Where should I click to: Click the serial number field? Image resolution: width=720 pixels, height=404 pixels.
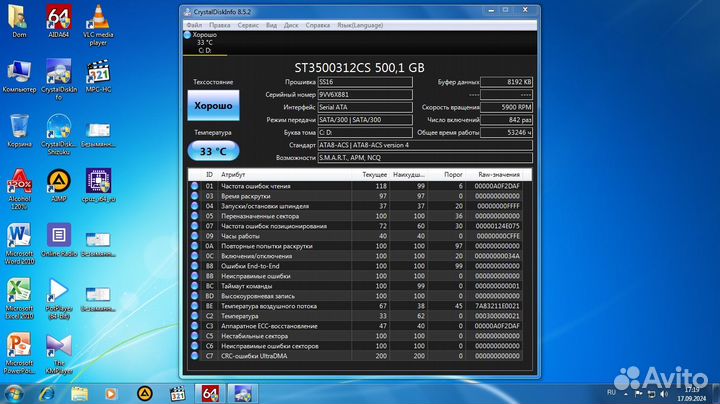[x=365, y=95]
